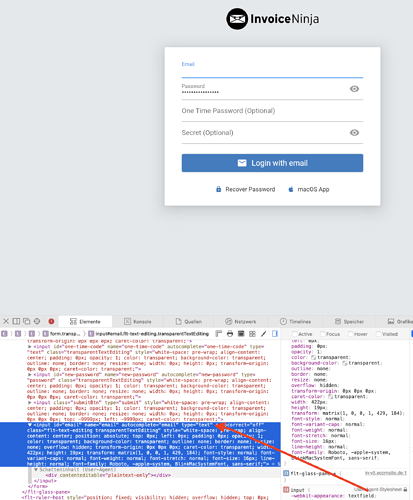Collapse the selected email input element node
The image size is (413, 500).
30,425
